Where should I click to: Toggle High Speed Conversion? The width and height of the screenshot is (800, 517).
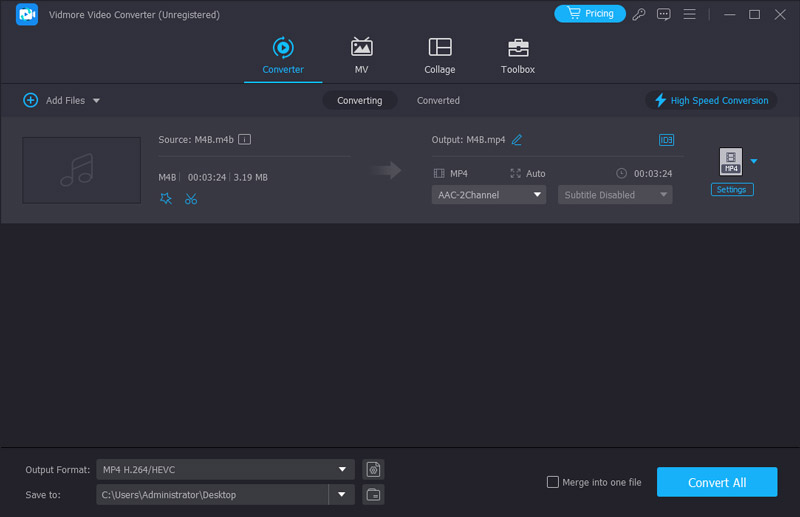[711, 100]
